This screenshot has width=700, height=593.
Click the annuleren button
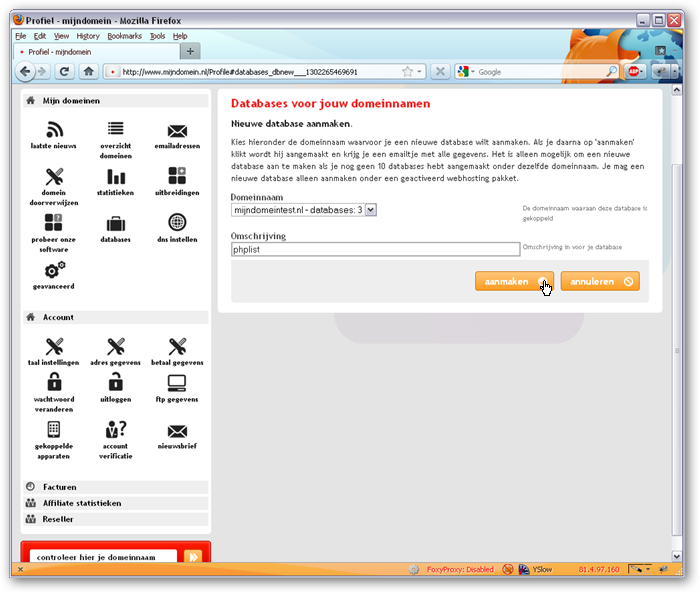click(x=600, y=281)
